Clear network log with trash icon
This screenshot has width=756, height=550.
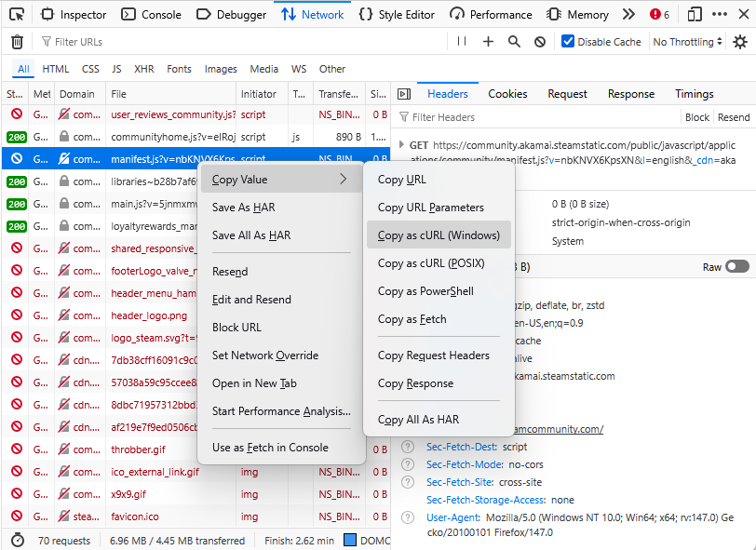(x=17, y=42)
